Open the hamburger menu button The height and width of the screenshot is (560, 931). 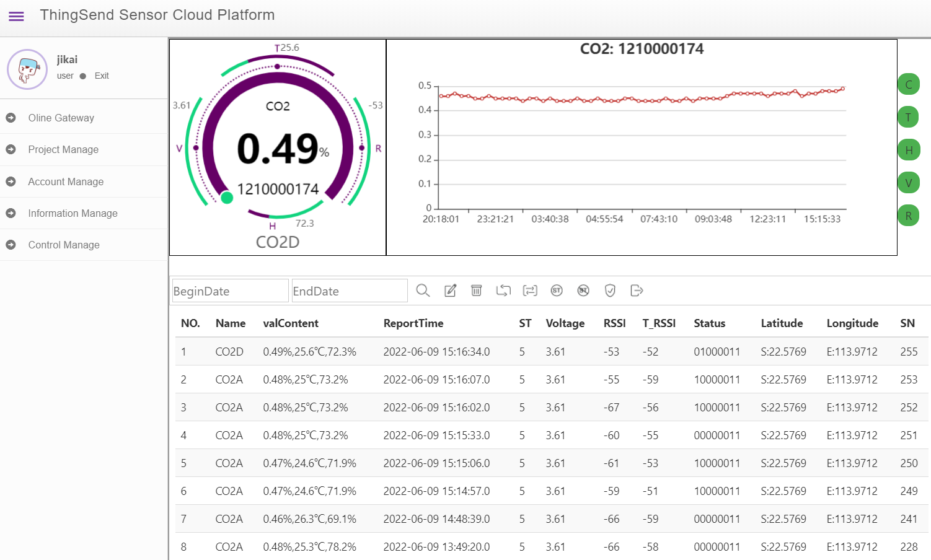point(17,16)
